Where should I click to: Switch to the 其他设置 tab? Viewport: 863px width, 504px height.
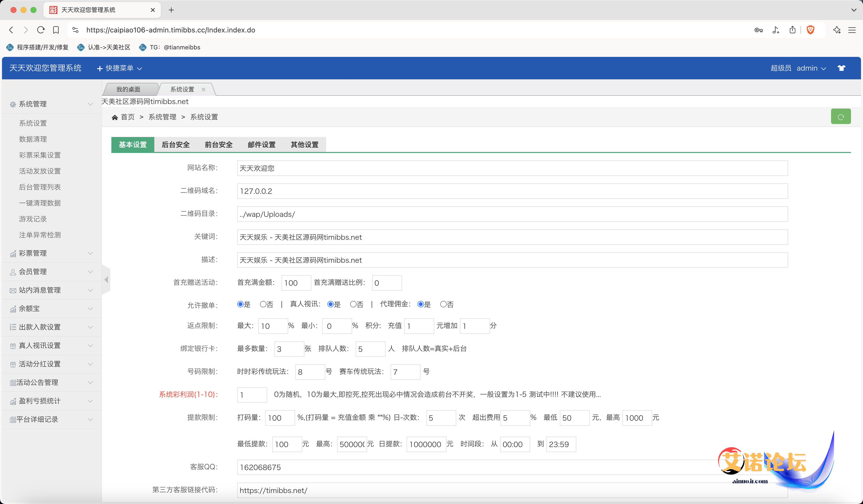pos(304,145)
